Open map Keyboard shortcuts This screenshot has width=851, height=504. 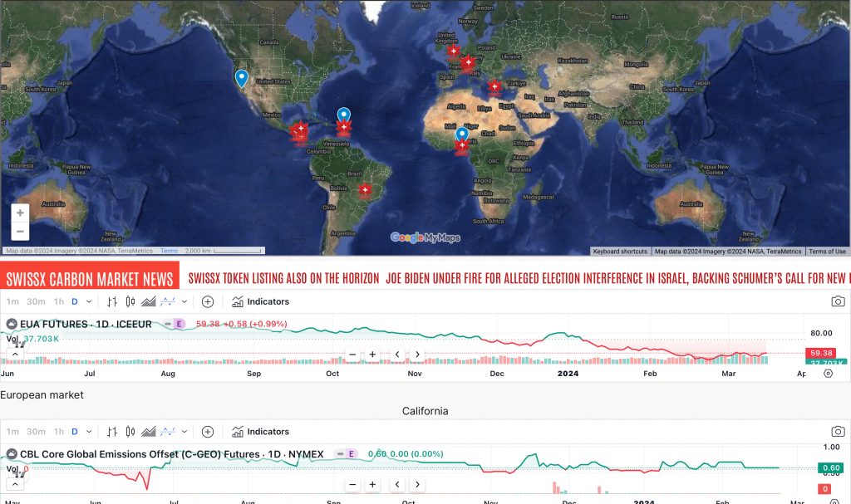coord(620,251)
